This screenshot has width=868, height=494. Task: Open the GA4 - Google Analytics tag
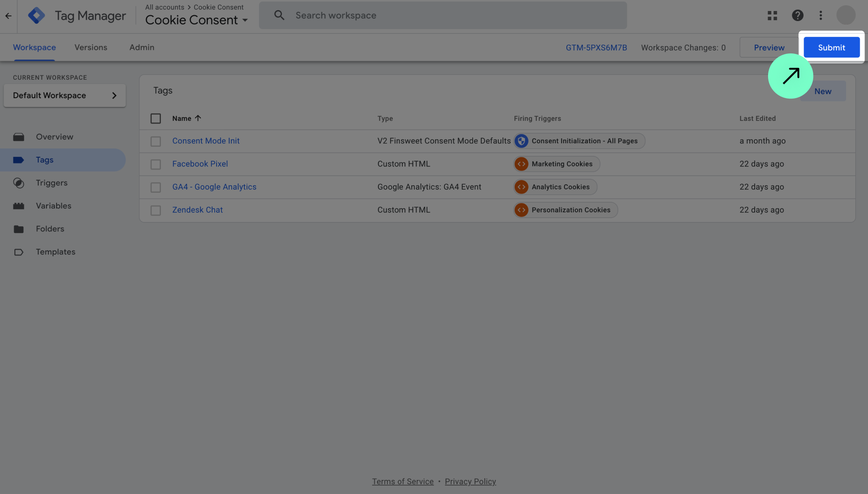(214, 187)
